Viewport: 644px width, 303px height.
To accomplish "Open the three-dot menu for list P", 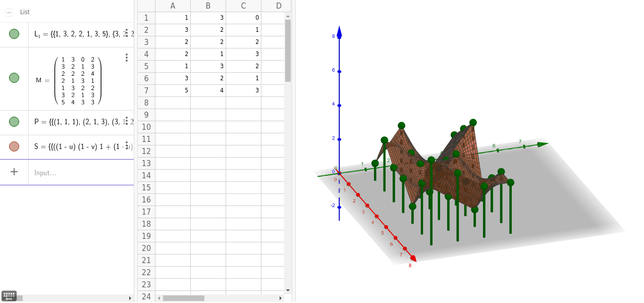I will (126, 120).
